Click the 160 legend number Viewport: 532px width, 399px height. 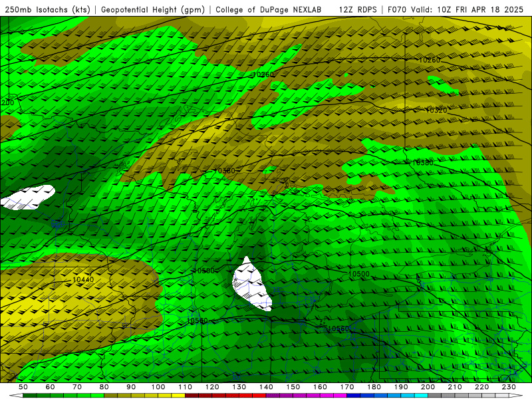pyautogui.click(x=320, y=387)
